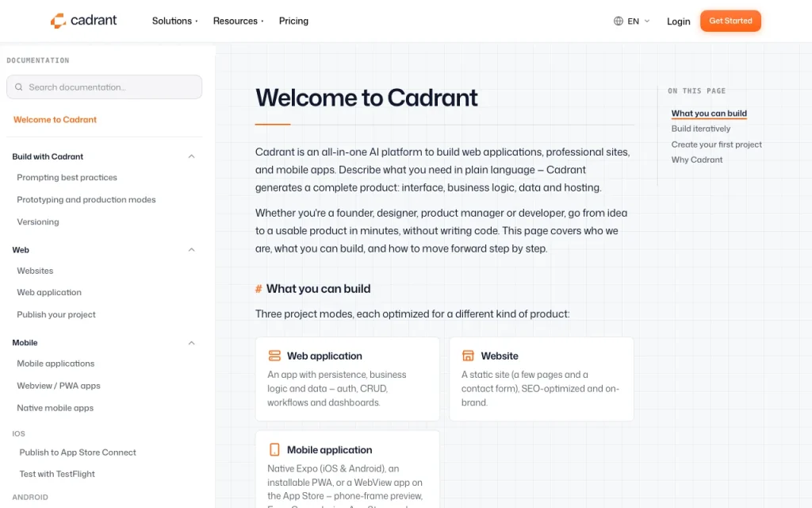Open Publish to App Store Connect
812x508 pixels.
78,452
